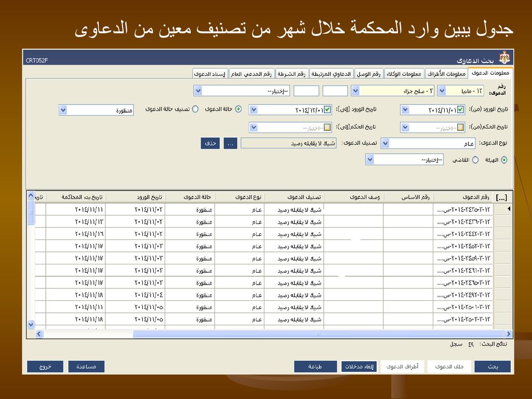Open تاريخ الحكم (إلى) date dropdown

click(x=254, y=128)
